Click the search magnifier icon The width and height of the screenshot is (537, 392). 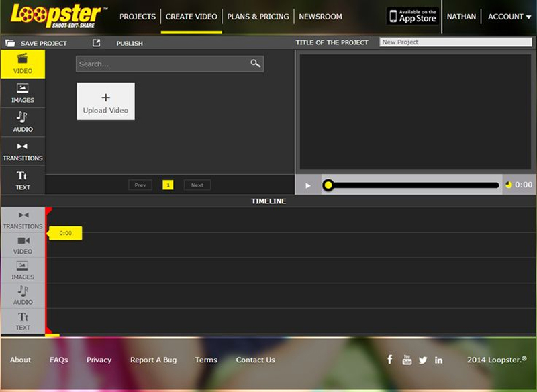click(255, 64)
